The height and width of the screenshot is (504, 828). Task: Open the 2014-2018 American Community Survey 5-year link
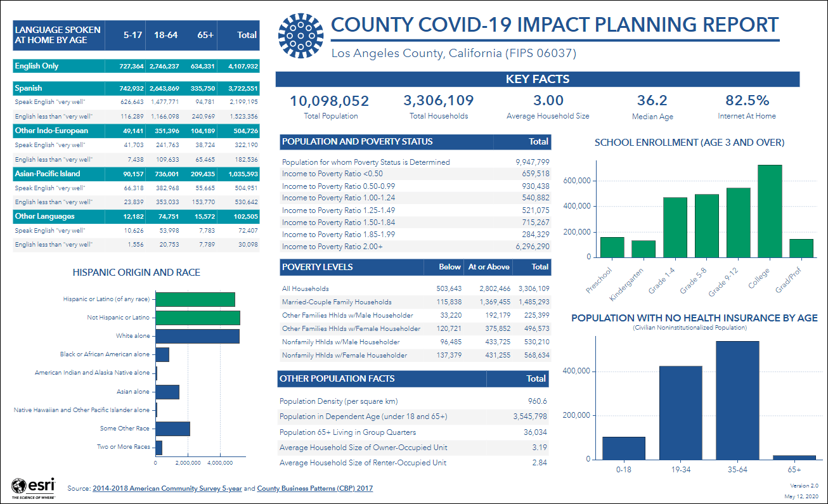click(167, 489)
